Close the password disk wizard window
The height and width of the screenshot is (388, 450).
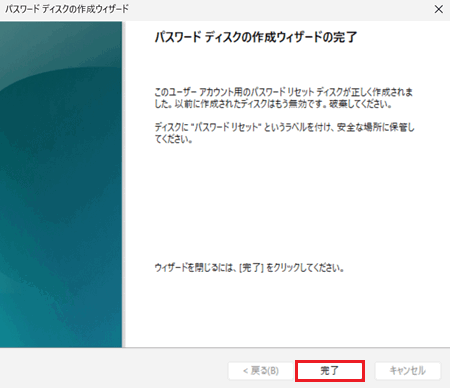click(x=439, y=9)
